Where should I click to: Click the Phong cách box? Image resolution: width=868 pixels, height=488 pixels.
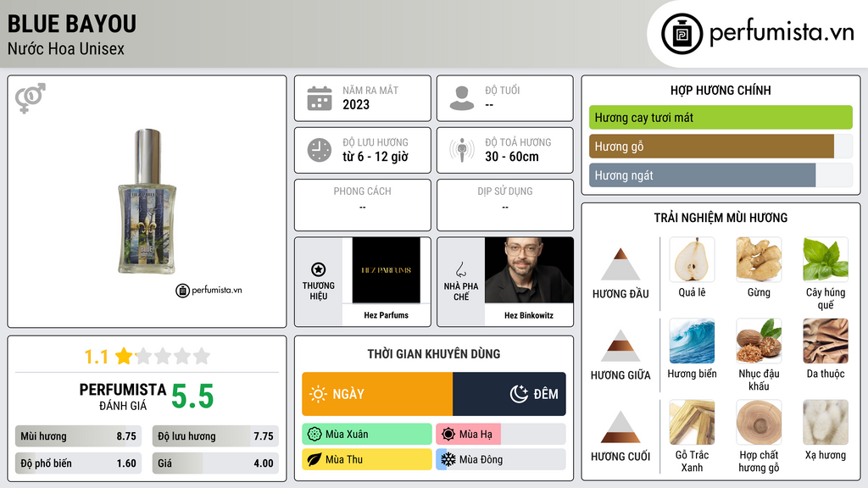click(363, 205)
